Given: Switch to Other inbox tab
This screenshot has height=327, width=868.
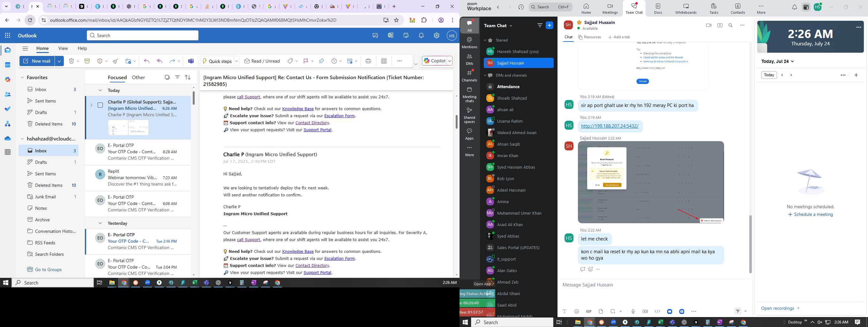Looking at the screenshot, I should point(138,78).
